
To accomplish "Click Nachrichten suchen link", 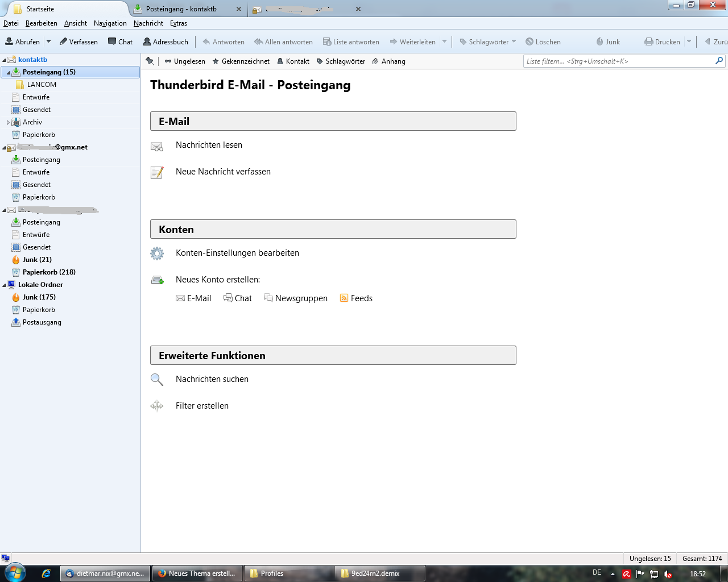I will pyautogui.click(x=212, y=379).
